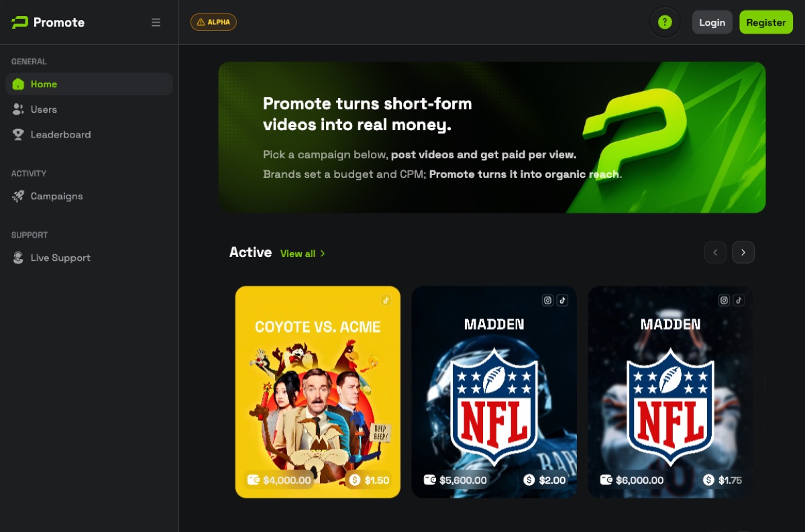Open help via green question mark icon

(665, 22)
